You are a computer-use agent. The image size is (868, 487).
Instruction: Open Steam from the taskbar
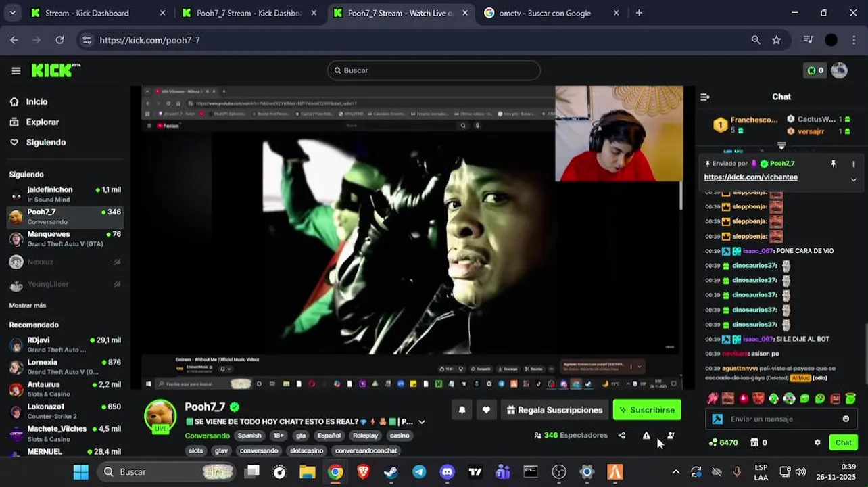click(391, 471)
